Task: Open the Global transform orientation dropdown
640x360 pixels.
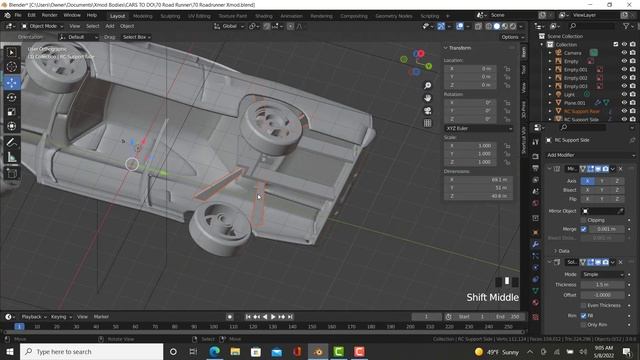Action: pyautogui.click(x=229, y=26)
